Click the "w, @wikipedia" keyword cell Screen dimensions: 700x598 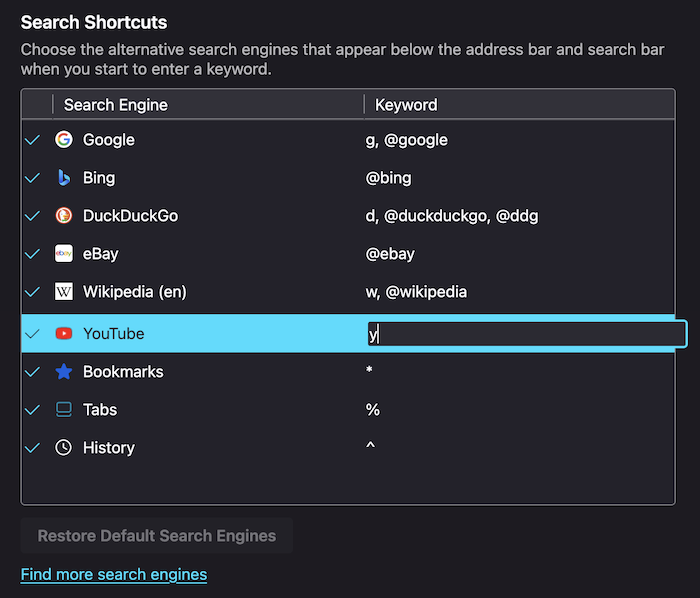coord(416,291)
